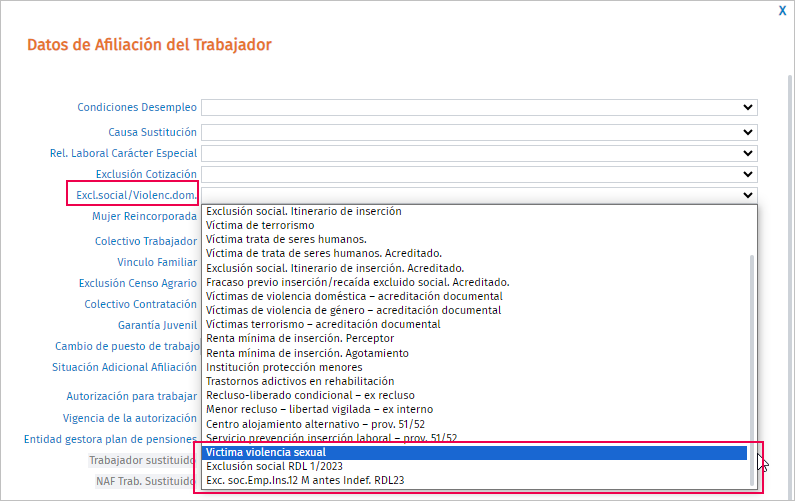The image size is (795, 501).
Task: Choose Fracaso previo inserción/recaída excluido social option
Action: pyautogui.click(x=357, y=282)
